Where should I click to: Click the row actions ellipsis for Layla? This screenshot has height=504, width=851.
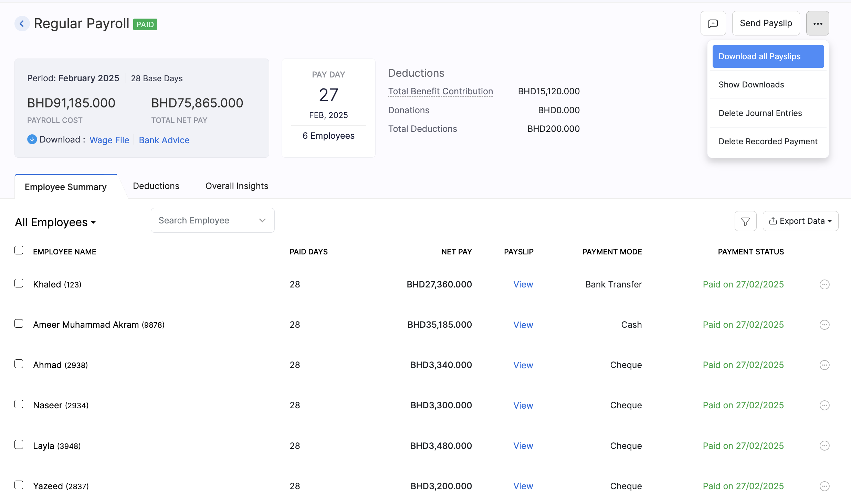824,445
